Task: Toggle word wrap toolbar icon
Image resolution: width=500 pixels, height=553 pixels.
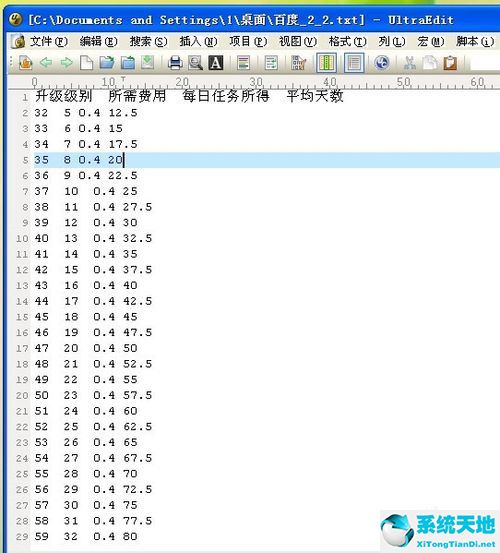Action: pyautogui.click(x=271, y=63)
